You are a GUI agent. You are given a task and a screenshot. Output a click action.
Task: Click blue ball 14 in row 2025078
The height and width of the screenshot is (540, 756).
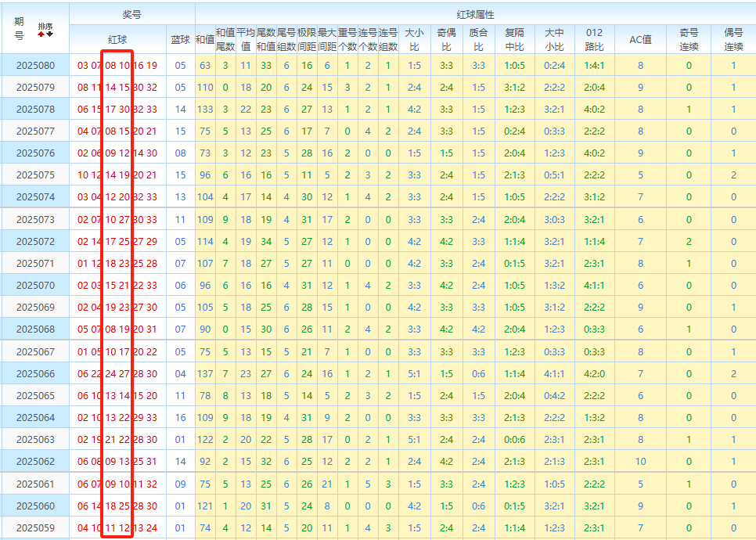(x=180, y=109)
